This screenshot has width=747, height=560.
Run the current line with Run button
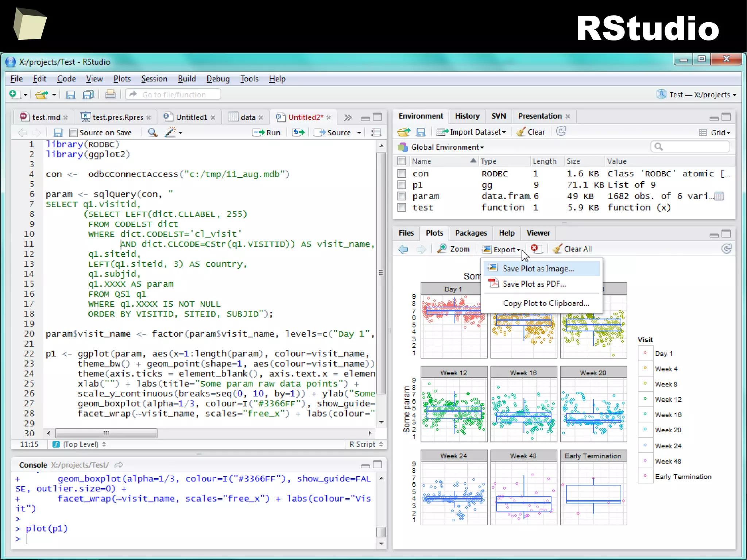(x=267, y=133)
